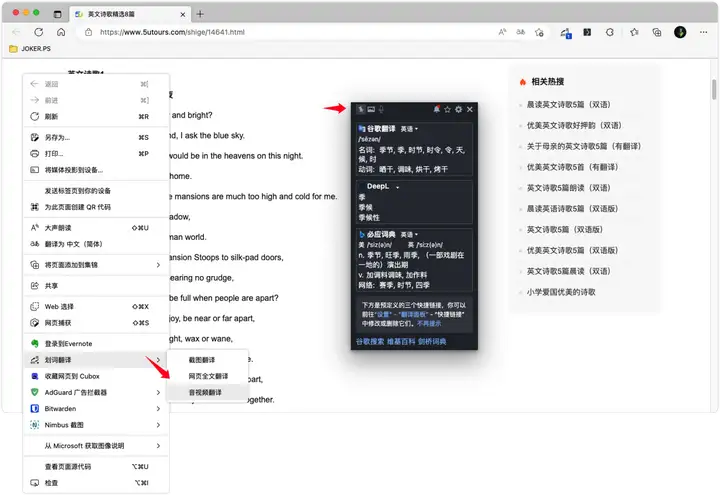720x495 pixels.
Task: Open the collections icon in browser toolbar
Action: tap(657, 32)
